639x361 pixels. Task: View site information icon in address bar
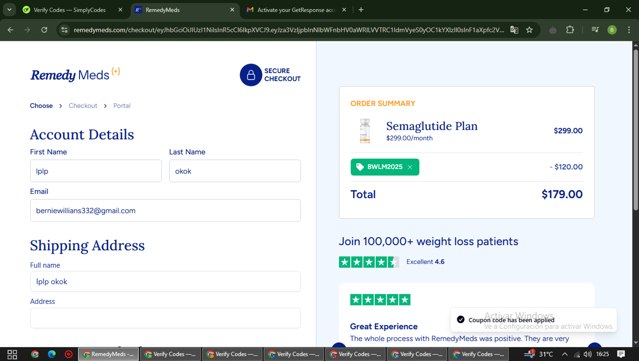click(x=64, y=30)
